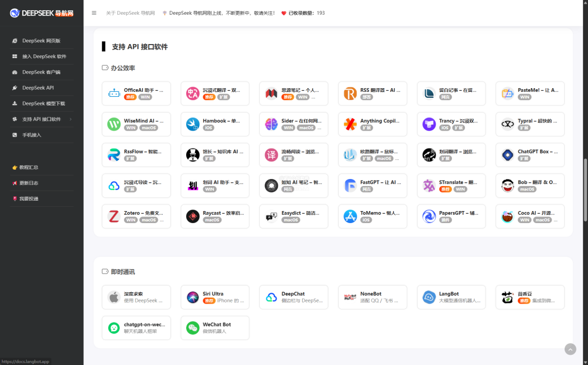Viewport: 588px width, 365px height.
Task: Open DeepSeek 网页版 in the sidebar
Action: pos(41,41)
